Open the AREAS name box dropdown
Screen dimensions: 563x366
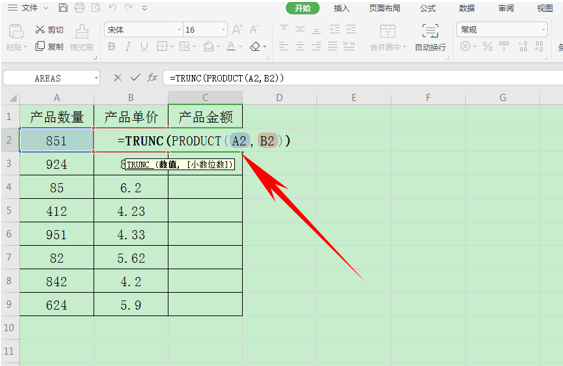pyautogui.click(x=96, y=78)
